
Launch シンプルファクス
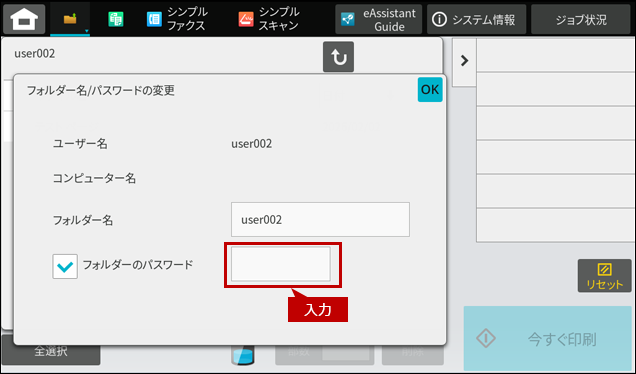[x=177, y=19]
